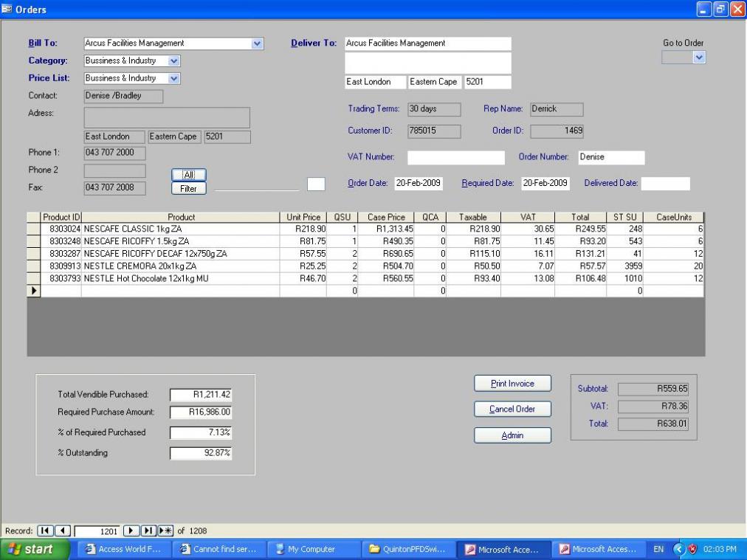Click NESCAFE RICOFFY DECAF product cell
Image resolution: width=747 pixels, height=560 pixels.
pos(181,254)
